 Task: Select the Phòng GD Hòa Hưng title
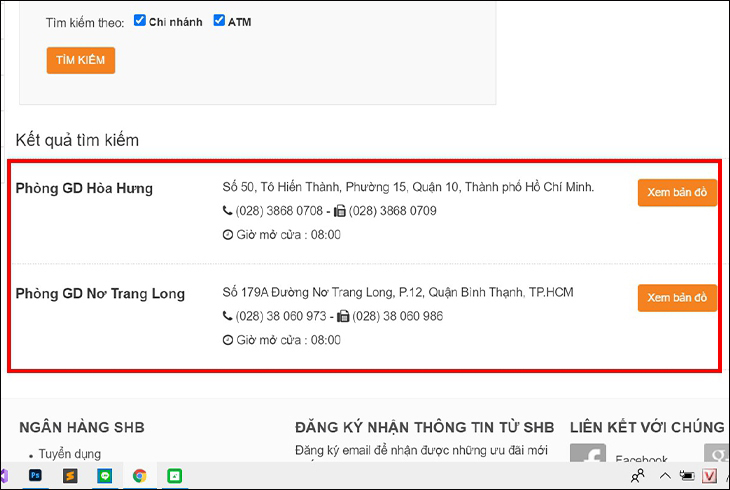pos(84,188)
